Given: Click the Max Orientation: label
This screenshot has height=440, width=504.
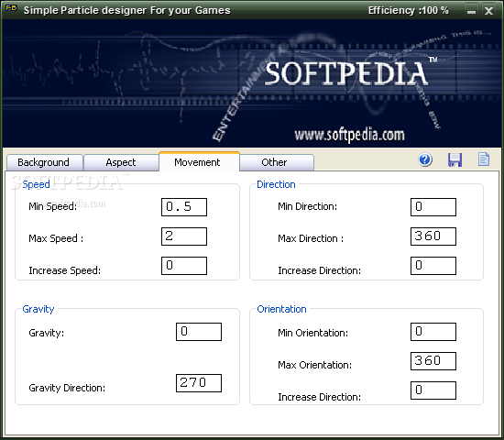Looking at the screenshot, I should click(x=314, y=365).
